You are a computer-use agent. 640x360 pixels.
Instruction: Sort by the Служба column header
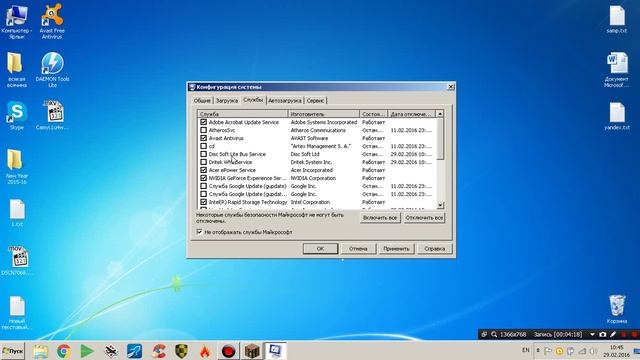tap(243, 114)
